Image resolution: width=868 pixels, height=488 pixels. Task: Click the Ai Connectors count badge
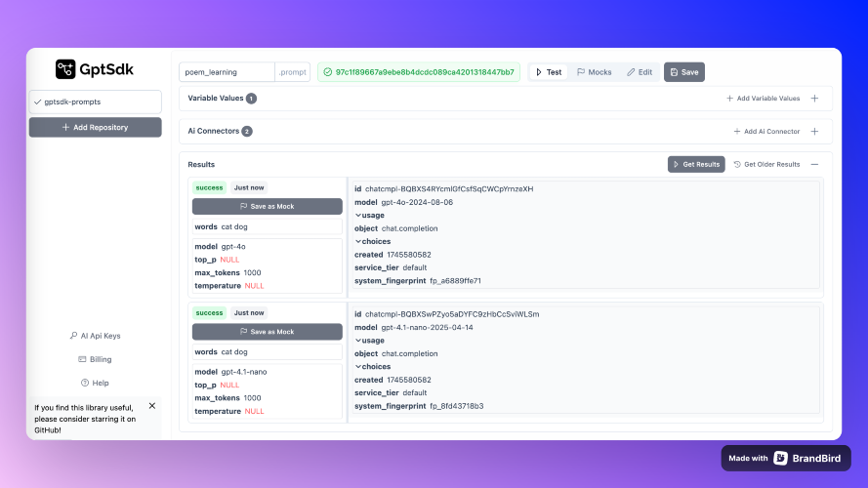click(x=247, y=131)
